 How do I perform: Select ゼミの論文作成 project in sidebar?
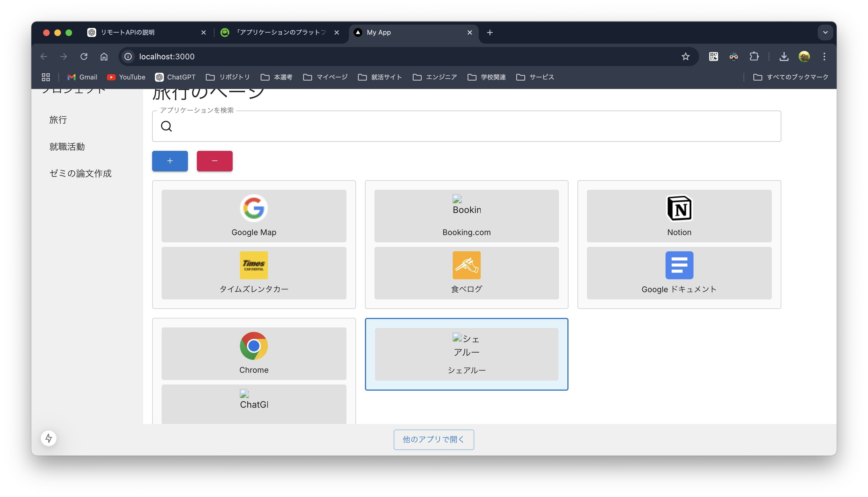[x=81, y=174]
